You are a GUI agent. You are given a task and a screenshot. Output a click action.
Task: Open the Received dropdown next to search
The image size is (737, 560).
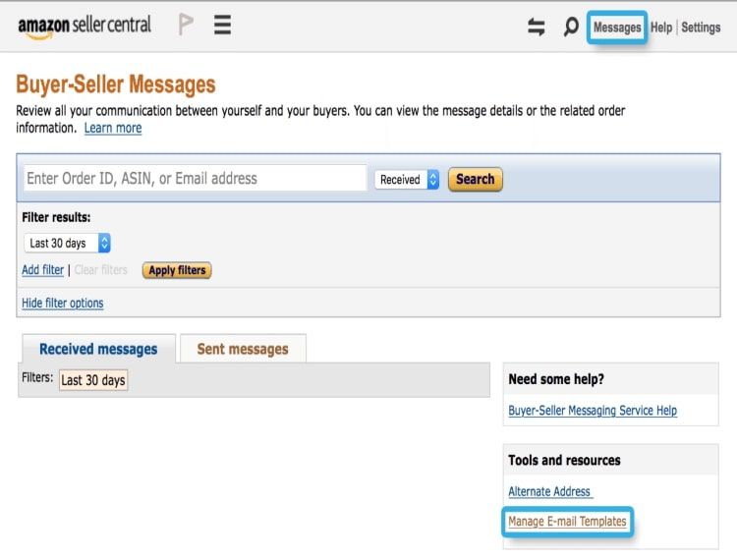click(407, 180)
